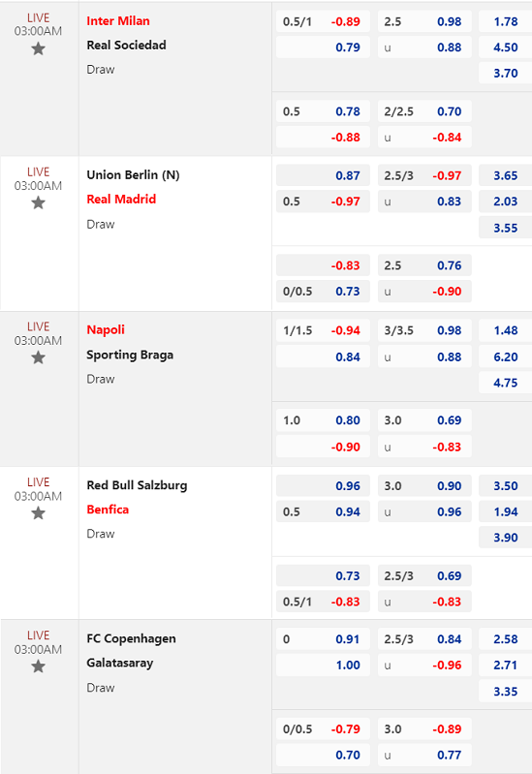The image size is (532, 774).
Task: Star the Union Berlin vs Real Madrid match
Action: (38, 202)
